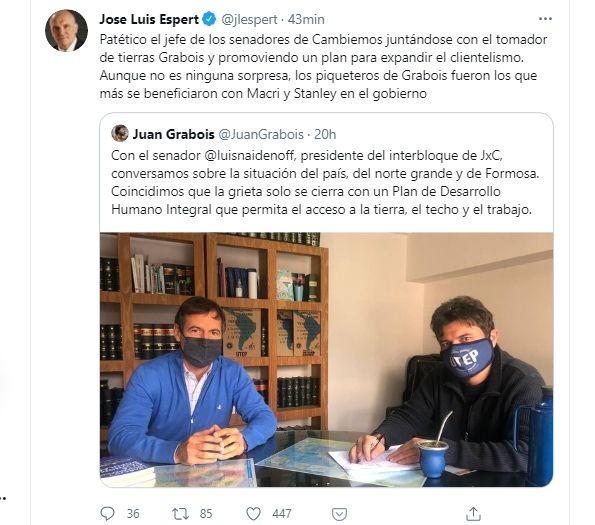Click the 447 likes count
The width and height of the screenshot is (595, 525).
pos(282,514)
